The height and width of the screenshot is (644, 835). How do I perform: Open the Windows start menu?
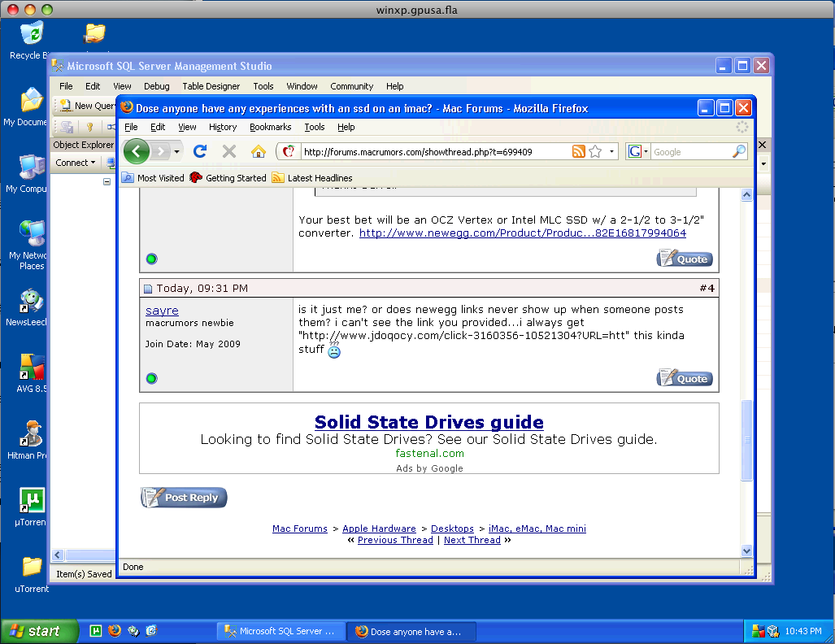(39, 631)
